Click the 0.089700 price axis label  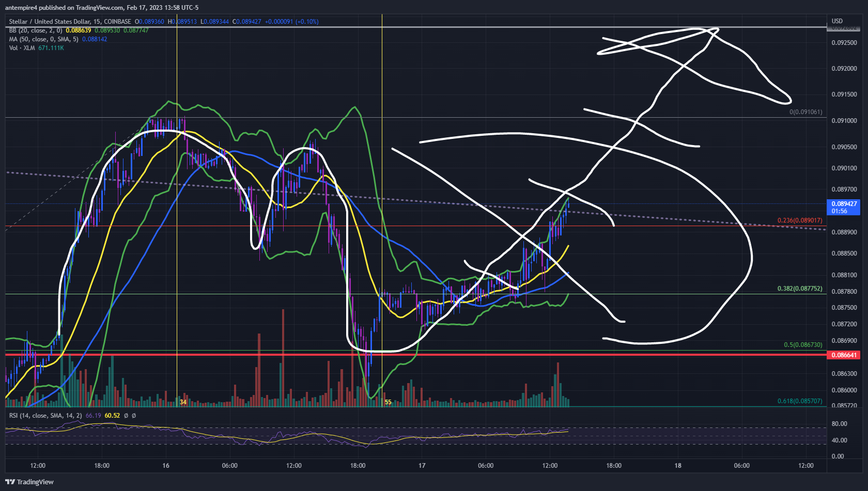tap(844, 189)
